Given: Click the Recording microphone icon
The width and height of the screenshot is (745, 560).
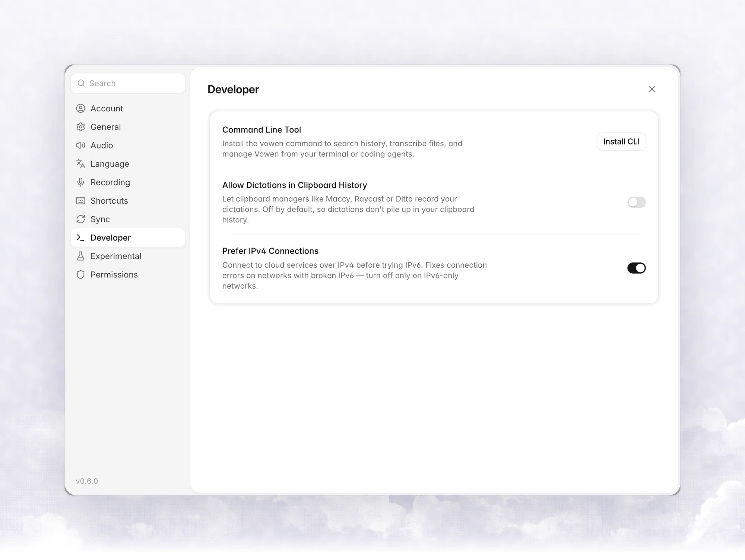Looking at the screenshot, I should click(x=80, y=182).
